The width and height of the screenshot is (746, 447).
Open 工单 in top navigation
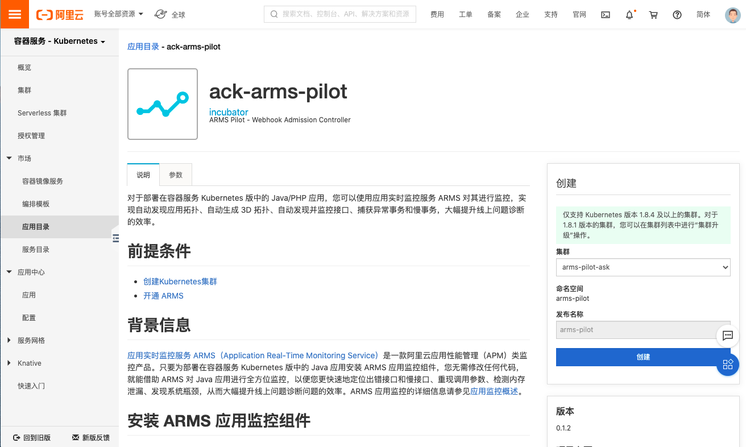click(465, 15)
